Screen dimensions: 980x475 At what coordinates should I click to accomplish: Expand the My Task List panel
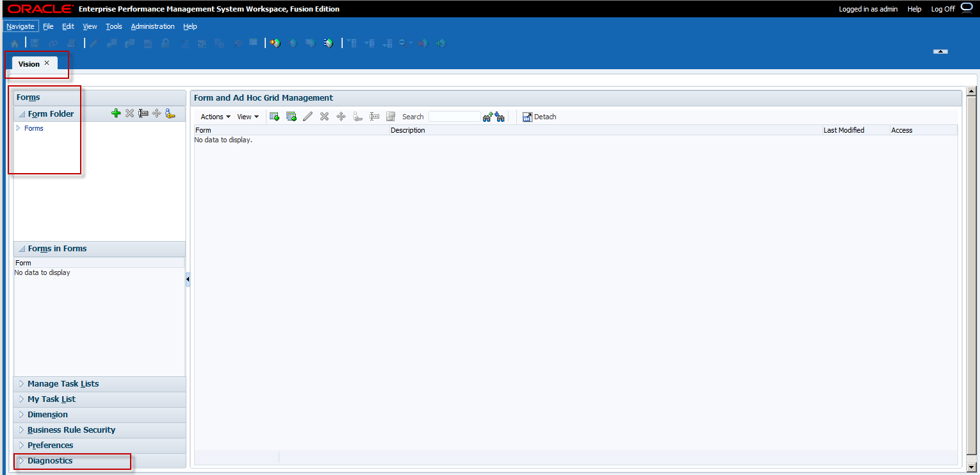coord(21,399)
